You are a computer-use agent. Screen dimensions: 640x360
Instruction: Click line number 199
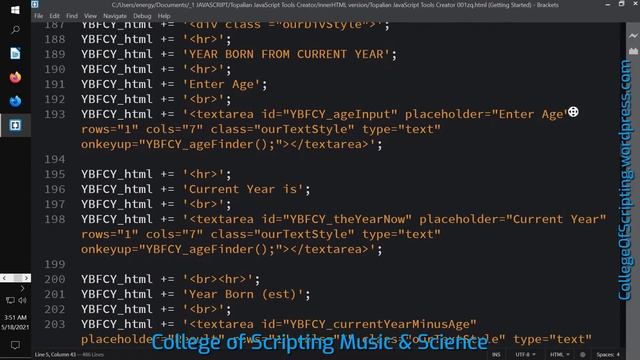[55, 264]
